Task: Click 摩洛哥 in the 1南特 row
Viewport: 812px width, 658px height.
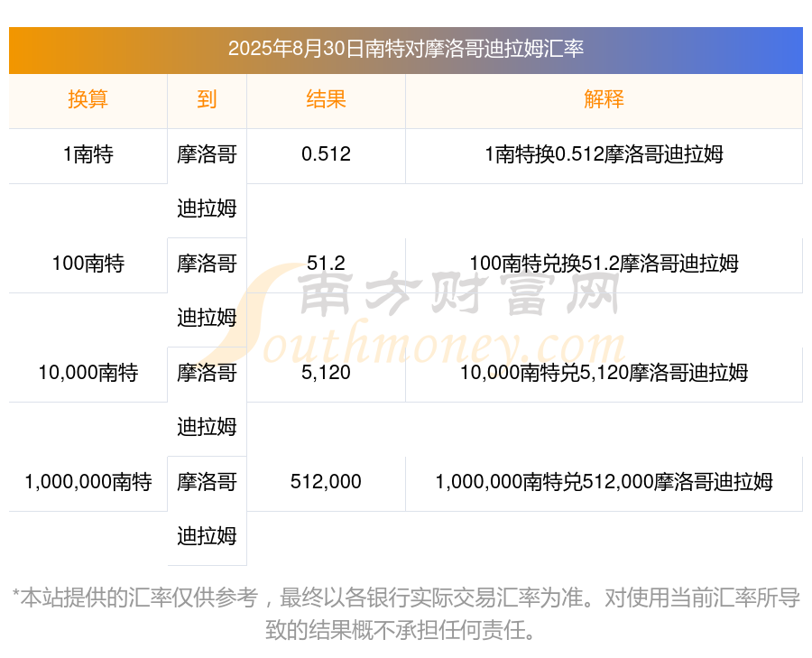Action: click(x=207, y=154)
